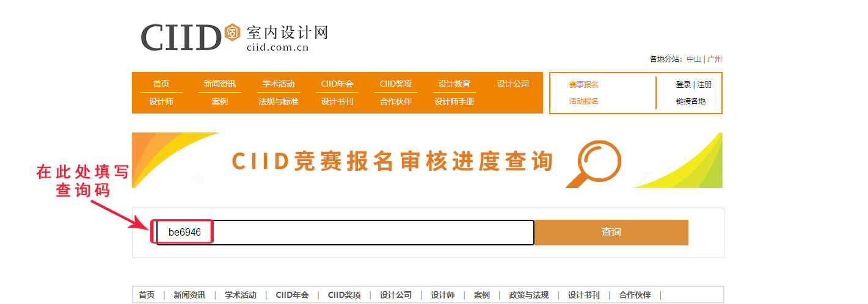Open 新闻资讯 in the orange nav bar
This screenshot has width=868, height=304.
pyautogui.click(x=220, y=84)
